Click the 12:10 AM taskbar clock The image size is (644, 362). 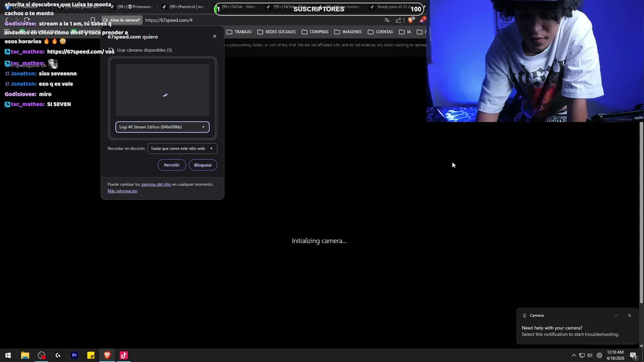615,355
